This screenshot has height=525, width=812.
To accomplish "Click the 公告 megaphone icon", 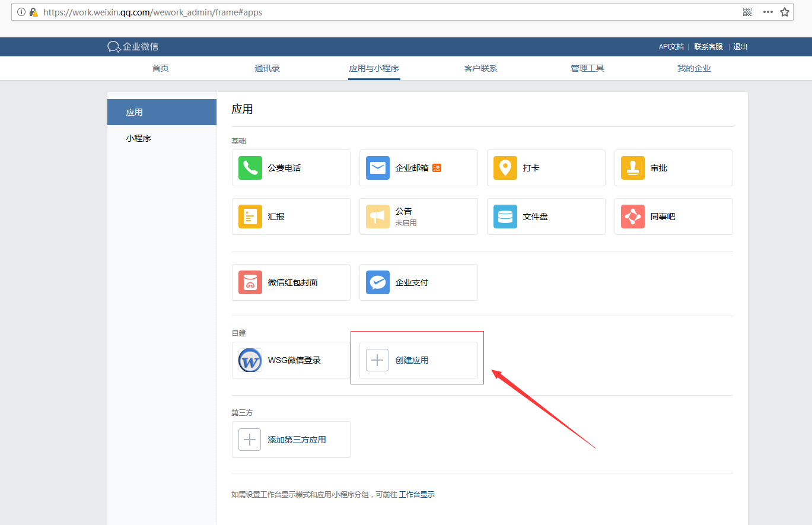I will coord(378,217).
